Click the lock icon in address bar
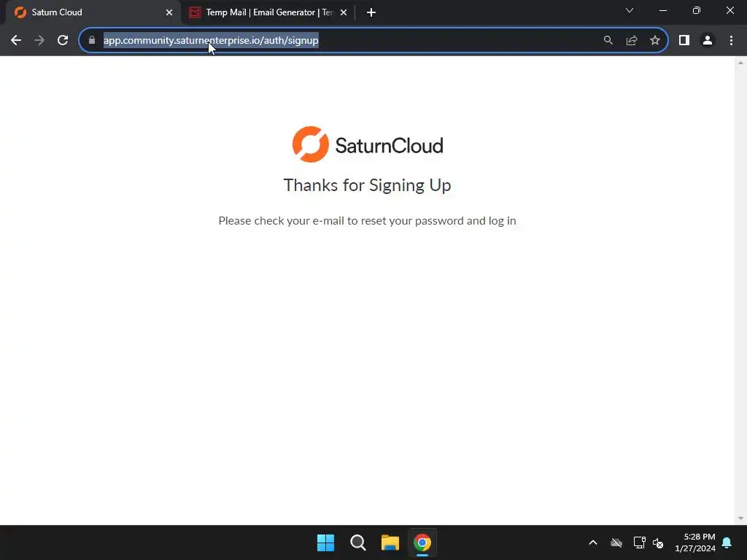This screenshot has width=747, height=560. (92, 41)
